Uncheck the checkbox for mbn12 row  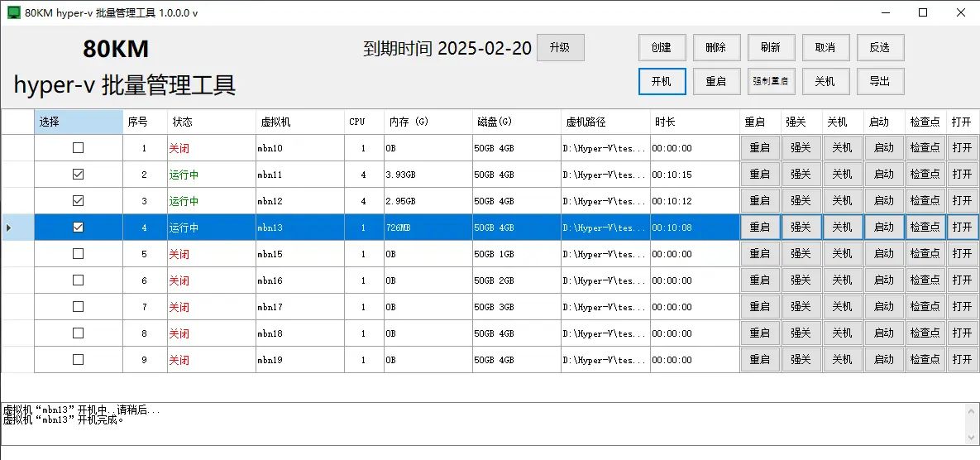tap(78, 200)
